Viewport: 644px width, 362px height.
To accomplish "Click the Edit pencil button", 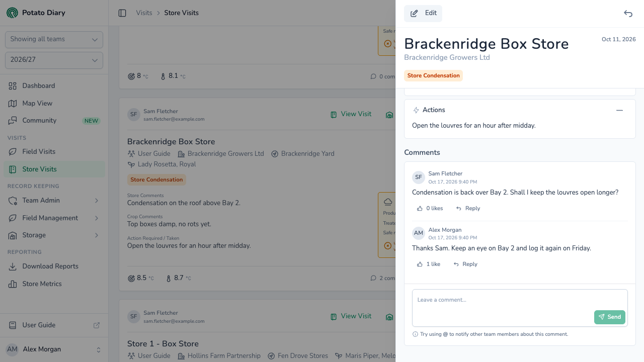I will pos(423,14).
